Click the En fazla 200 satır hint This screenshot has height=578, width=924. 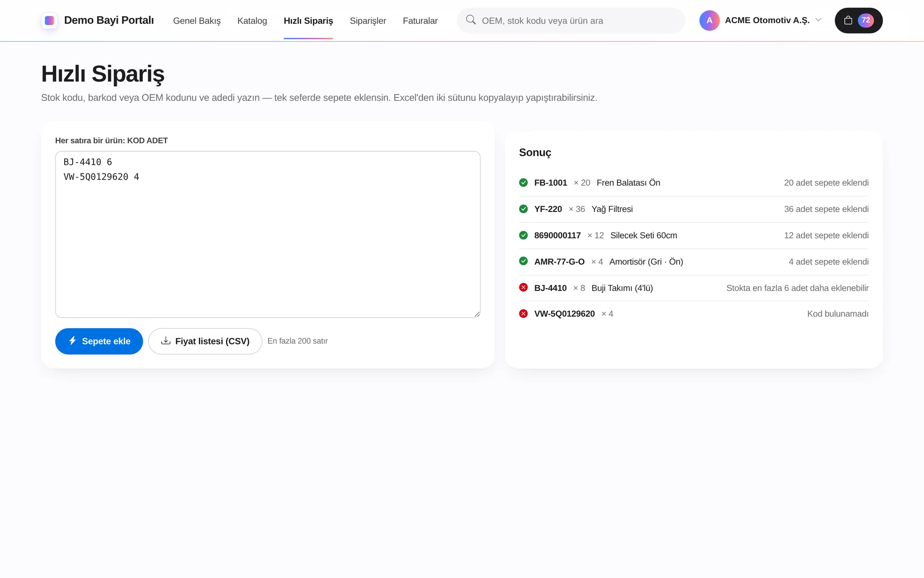pos(298,341)
